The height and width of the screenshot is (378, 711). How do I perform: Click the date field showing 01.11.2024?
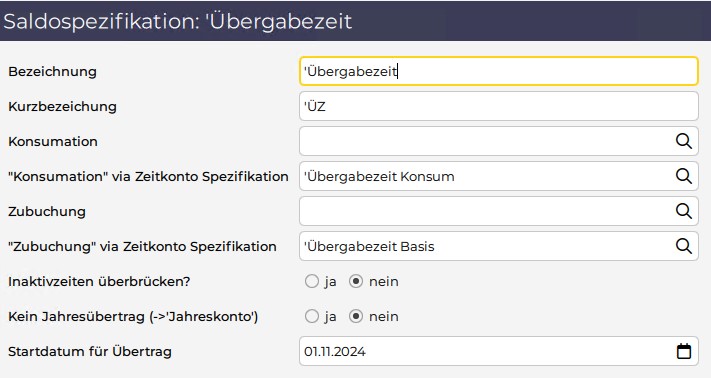coord(486,351)
